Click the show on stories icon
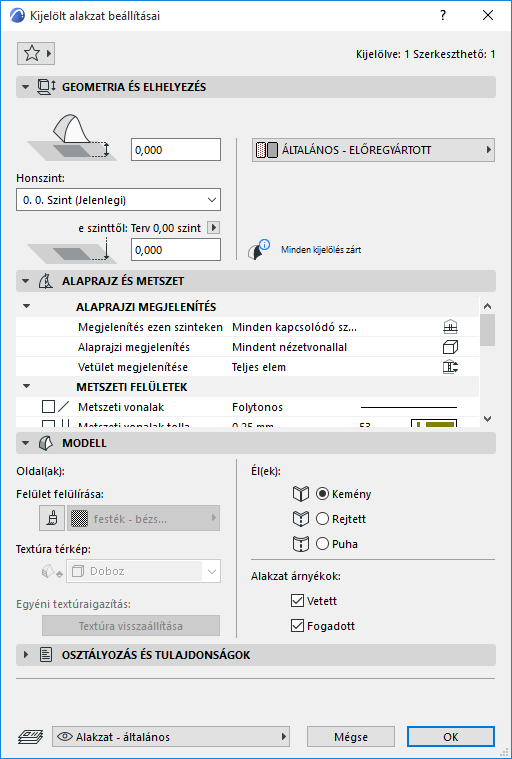Screen dimensions: 512x759 coord(450,327)
